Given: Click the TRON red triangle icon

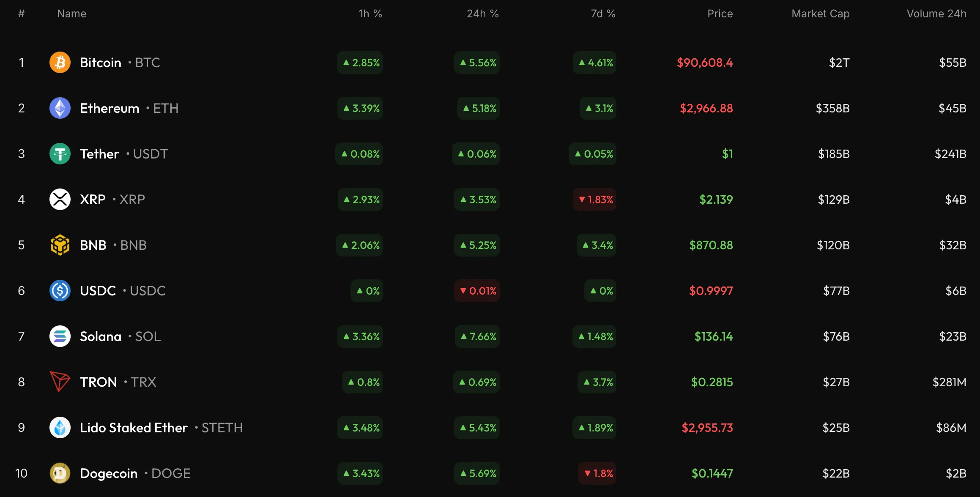Looking at the screenshot, I should (60, 382).
